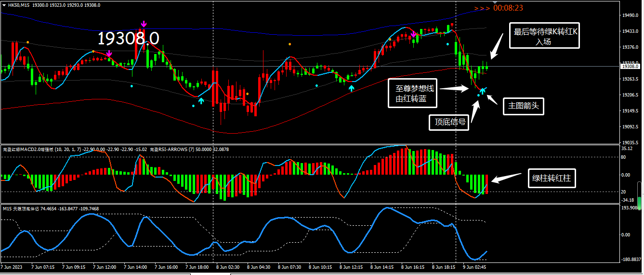Click the MACD2.0 (10, 20, 1, 7) indicator label
This screenshot has width=644, height=275.
[x=42, y=150]
